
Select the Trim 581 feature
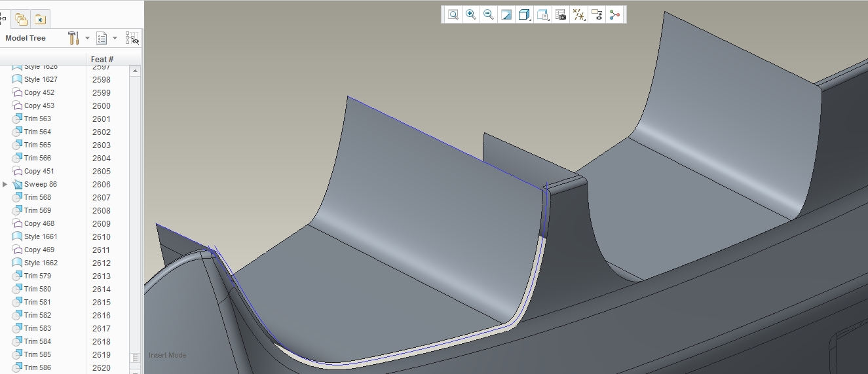37,302
